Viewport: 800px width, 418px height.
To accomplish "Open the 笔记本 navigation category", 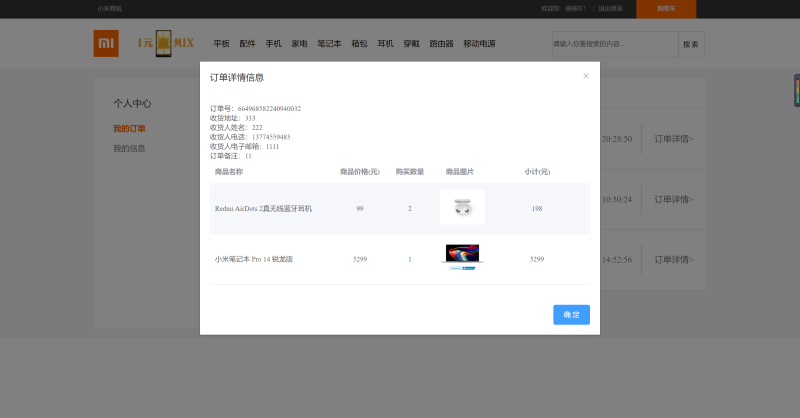I will 330,44.
